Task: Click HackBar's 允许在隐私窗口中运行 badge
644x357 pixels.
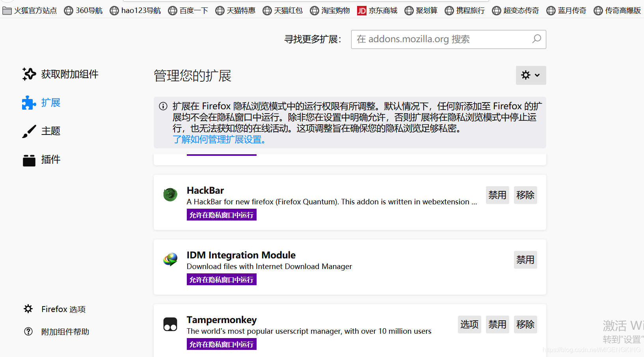Action: click(x=221, y=215)
